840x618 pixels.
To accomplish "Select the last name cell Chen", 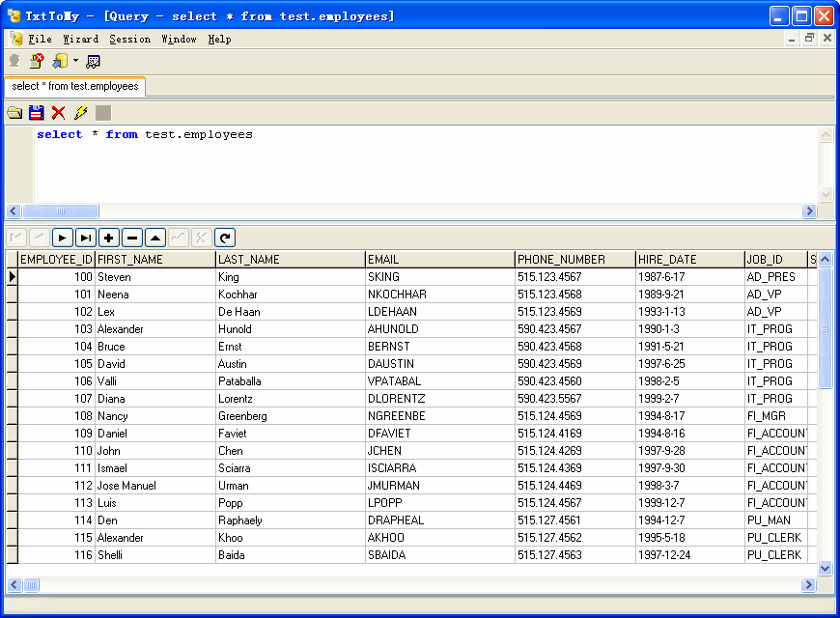I will coord(291,451).
